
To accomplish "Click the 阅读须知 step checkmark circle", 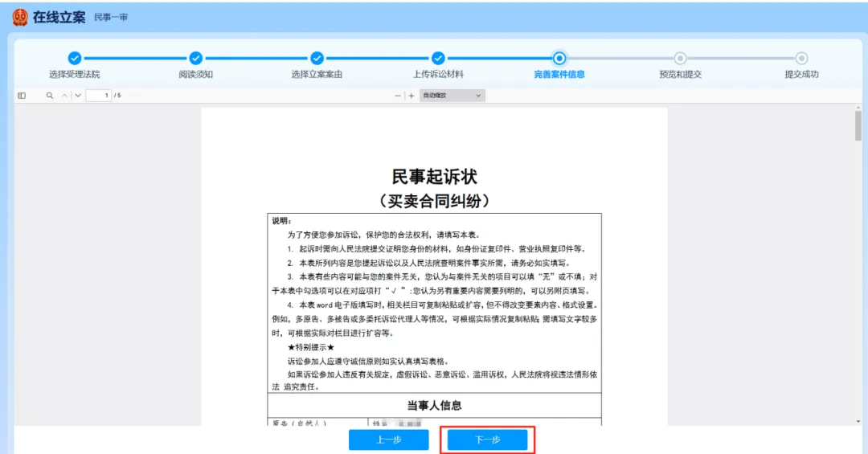I will [x=195, y=58].
